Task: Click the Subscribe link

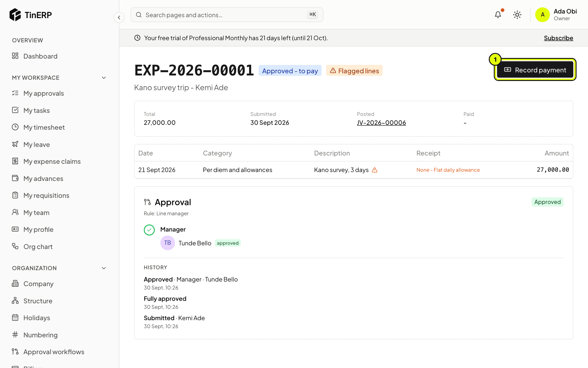Action: click(558, 38)
